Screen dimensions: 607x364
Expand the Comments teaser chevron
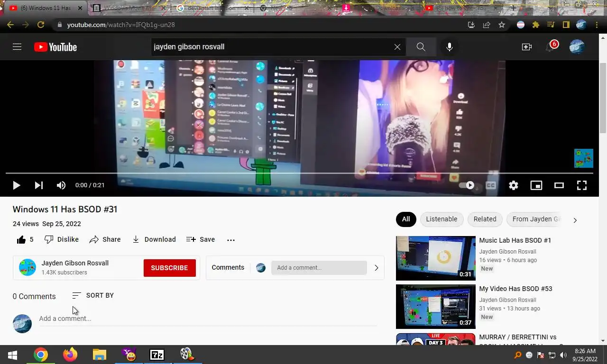tap(377, 268)
